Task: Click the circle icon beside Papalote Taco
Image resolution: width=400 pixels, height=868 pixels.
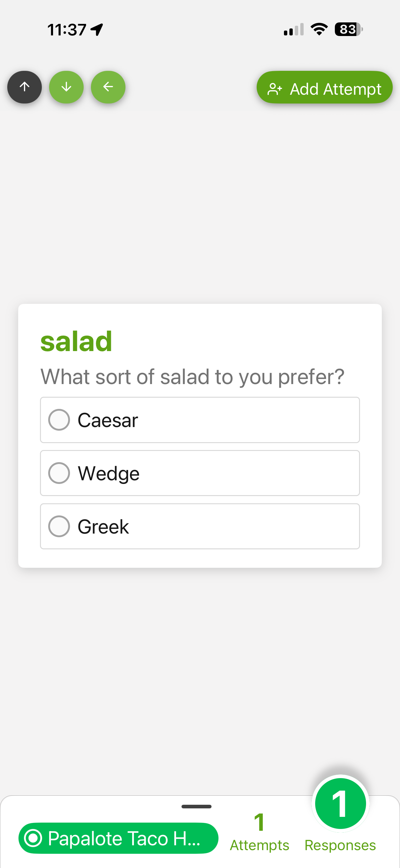Action: coord(33,838)
